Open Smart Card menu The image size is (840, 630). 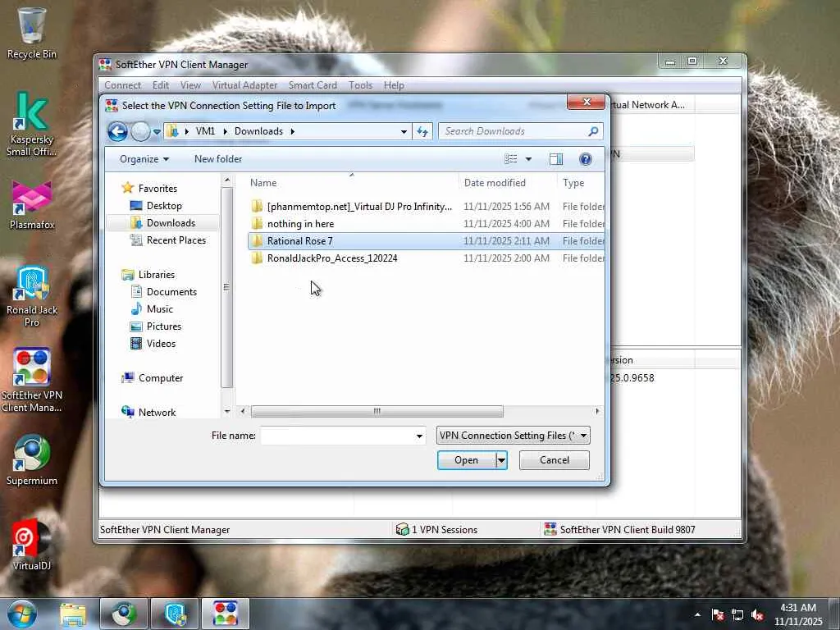click(313, 85)
